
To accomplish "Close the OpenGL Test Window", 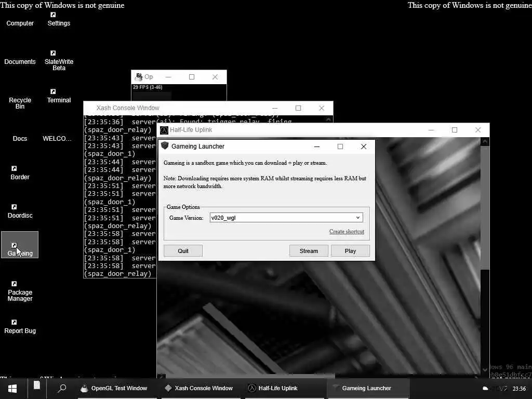I will coord(215,77).
